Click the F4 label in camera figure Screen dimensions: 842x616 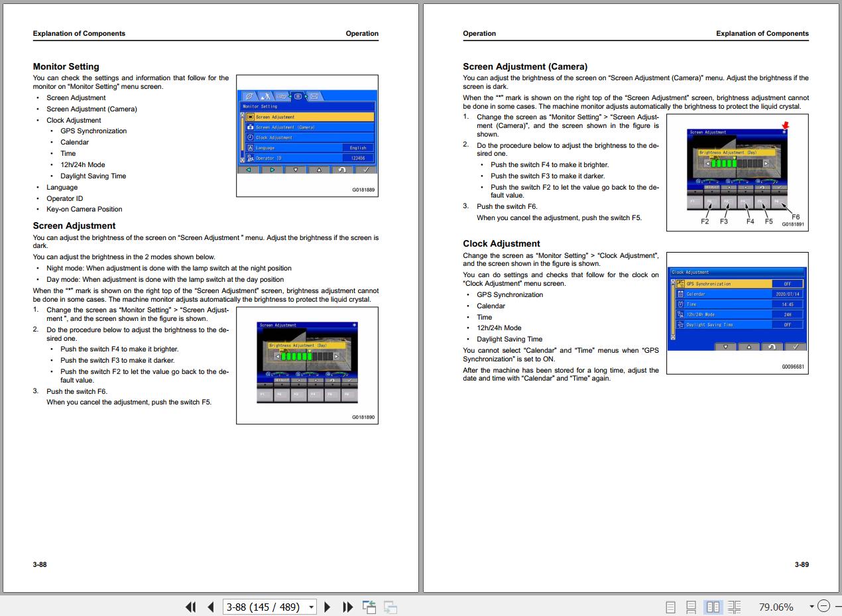[x=750, y=221]
